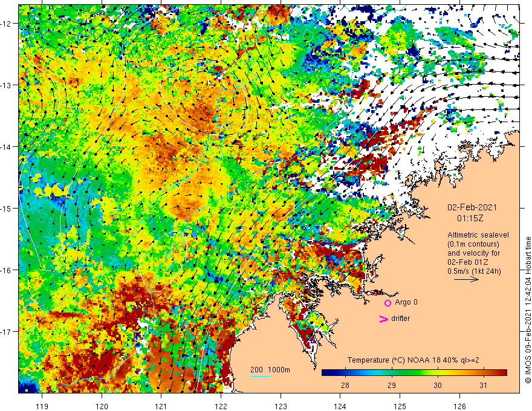532x411 pixels.
Task: Click the longitude axis label 121
Action: click(161, 406)
